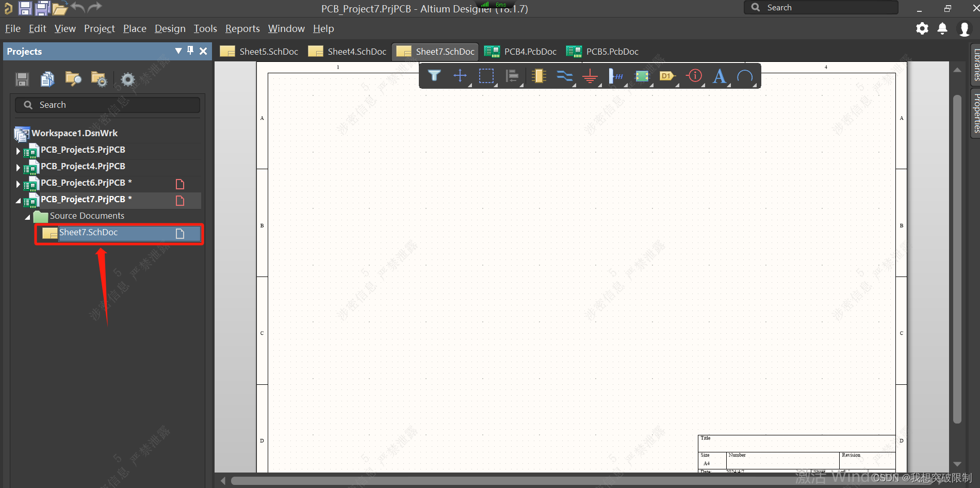Place a GND power port
Viewport: 980px width, 488px height.
(590, 76)
